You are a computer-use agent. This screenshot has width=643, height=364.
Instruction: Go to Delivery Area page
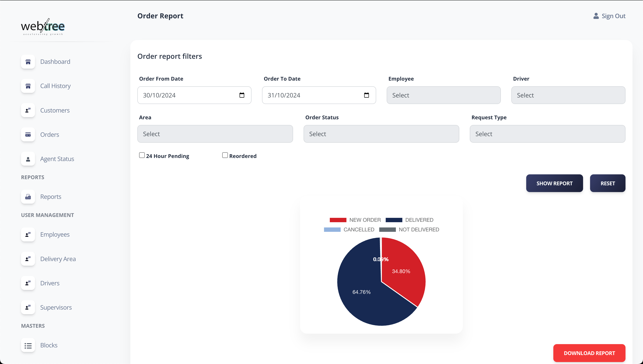58,259
